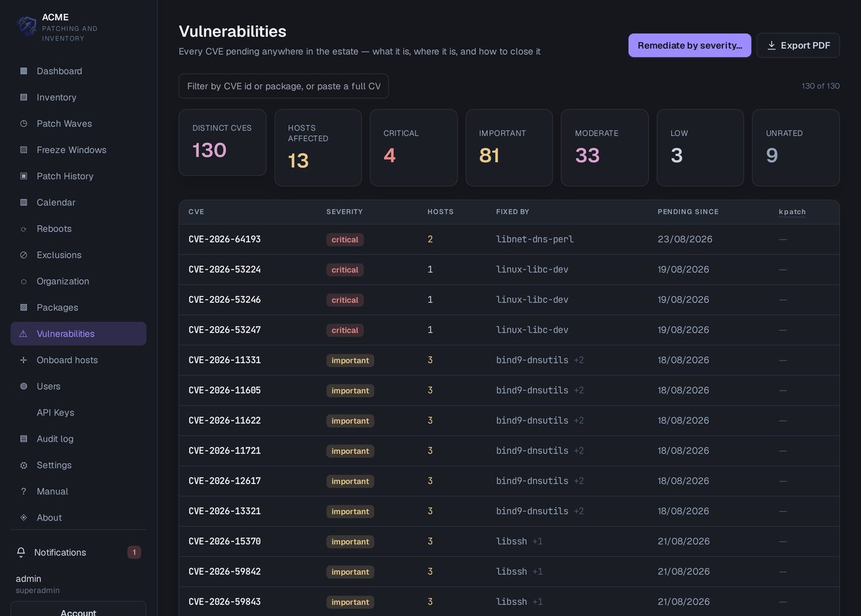Click host count 2 on CVE-2026-64193 row
861x616 pixels.
coord(430,239)
